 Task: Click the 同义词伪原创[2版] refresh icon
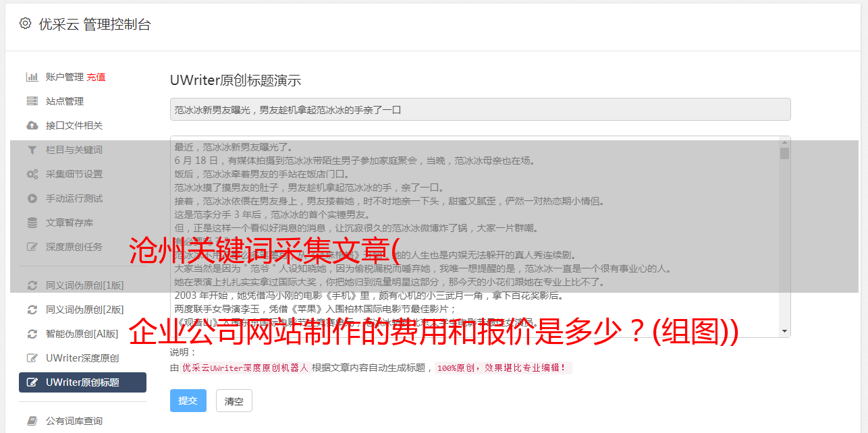pos(32,310)
